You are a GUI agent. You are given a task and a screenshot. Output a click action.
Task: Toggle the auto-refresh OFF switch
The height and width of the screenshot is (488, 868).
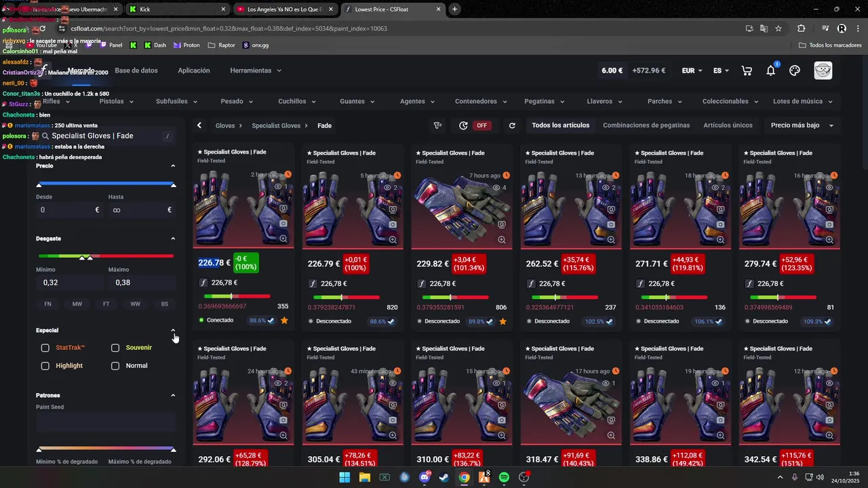[482, 125]
